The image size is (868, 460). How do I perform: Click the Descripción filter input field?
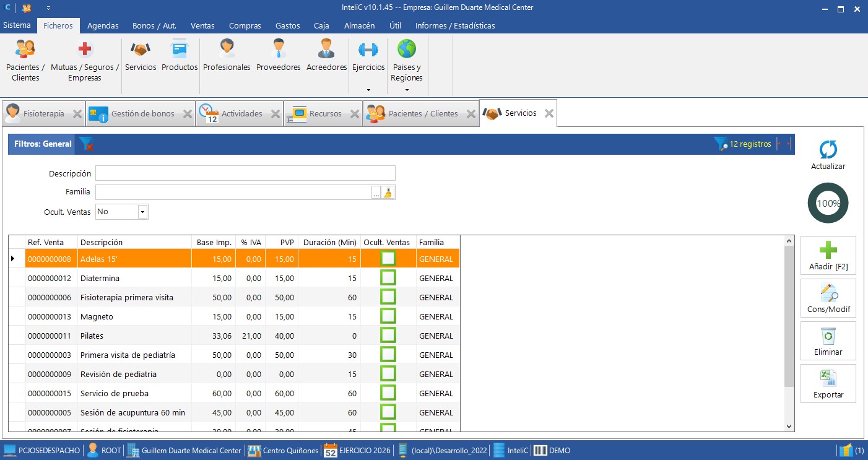[245, 173]
